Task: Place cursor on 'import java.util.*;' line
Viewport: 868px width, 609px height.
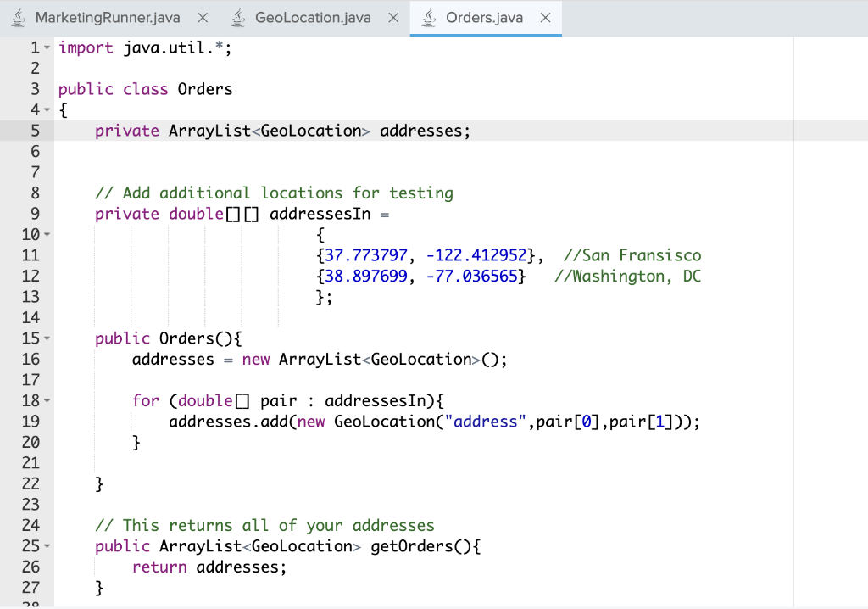Action: [x=145, y=47]
